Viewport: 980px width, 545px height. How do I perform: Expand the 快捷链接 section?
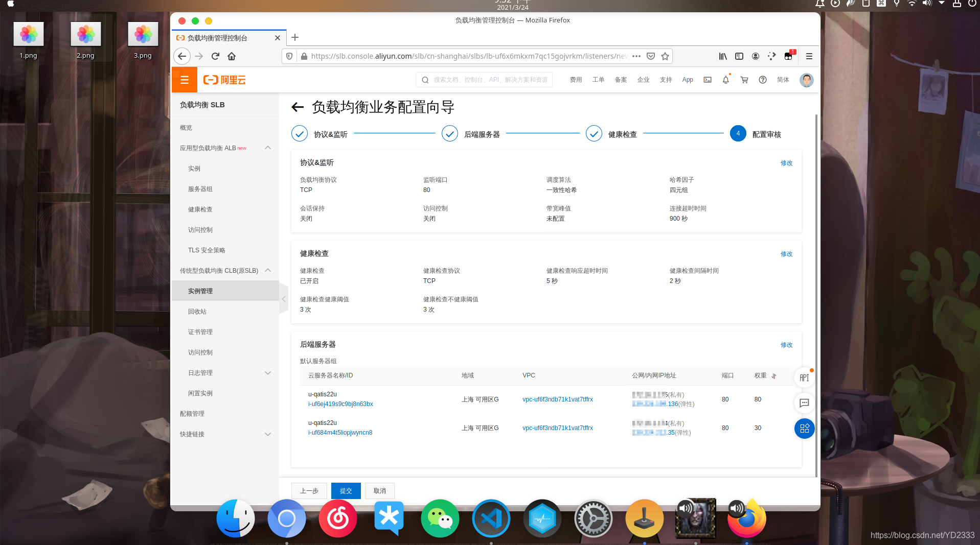[x=268, y=434]
